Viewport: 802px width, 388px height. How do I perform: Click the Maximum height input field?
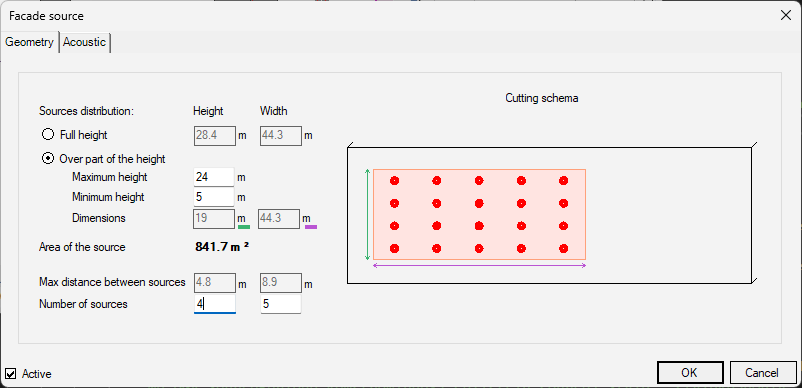tap(214, 177)
